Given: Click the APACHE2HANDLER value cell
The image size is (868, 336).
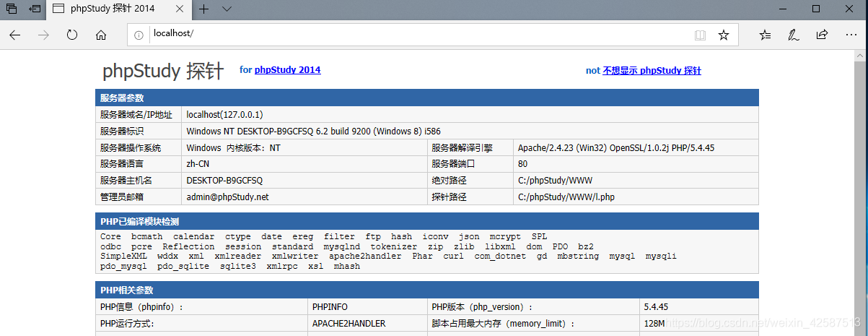Looking at the screenshot, I should tap(367, 324).
